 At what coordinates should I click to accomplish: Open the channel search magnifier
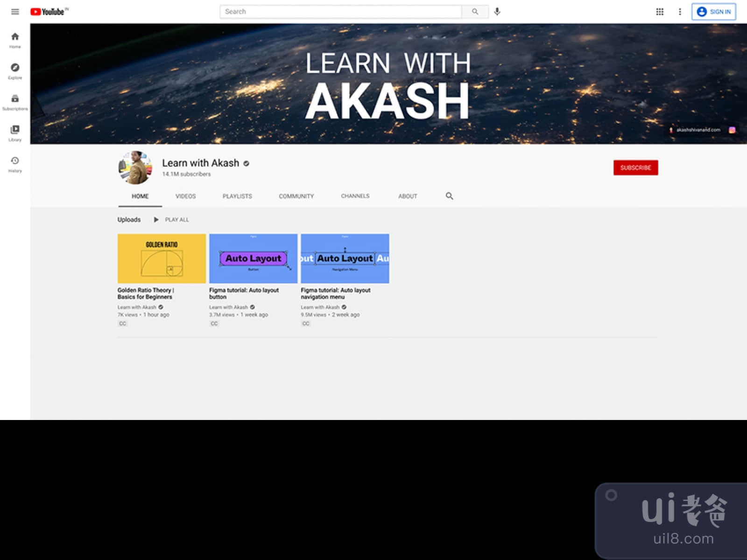point(449,196)
